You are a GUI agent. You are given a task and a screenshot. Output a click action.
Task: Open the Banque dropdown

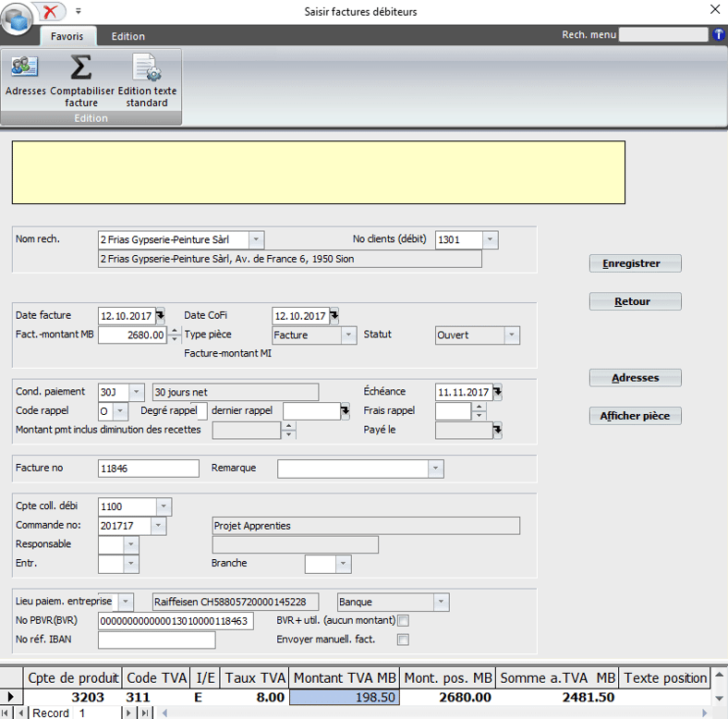tap(441, 602)
